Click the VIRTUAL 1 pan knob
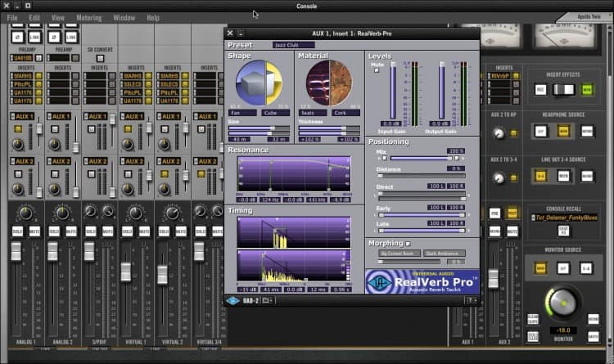The image size is (614, 364). [x=135, y=213]
